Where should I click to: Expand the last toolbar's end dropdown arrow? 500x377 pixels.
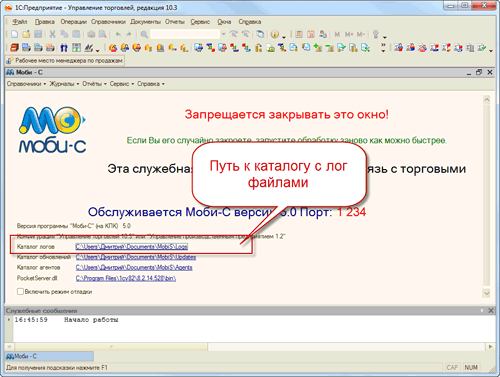[x=491, y=50]
